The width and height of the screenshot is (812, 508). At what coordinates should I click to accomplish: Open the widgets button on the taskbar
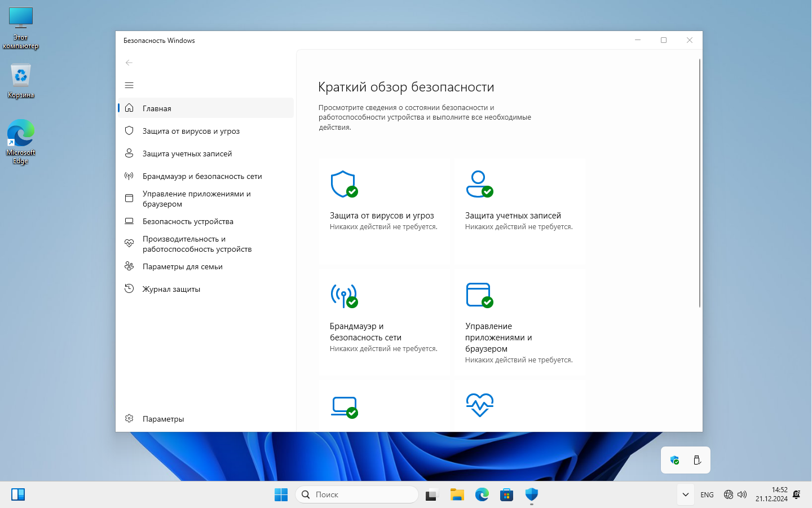click(x=18, y=494)
